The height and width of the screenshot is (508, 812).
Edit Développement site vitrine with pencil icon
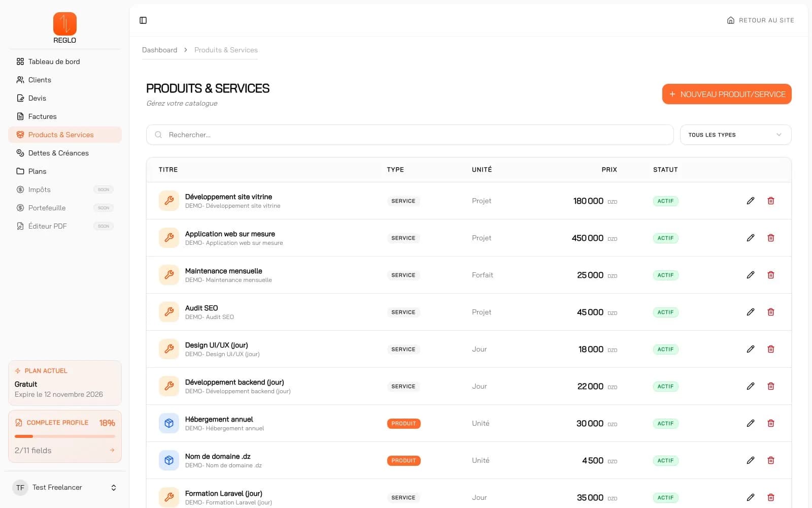[751, 201]
